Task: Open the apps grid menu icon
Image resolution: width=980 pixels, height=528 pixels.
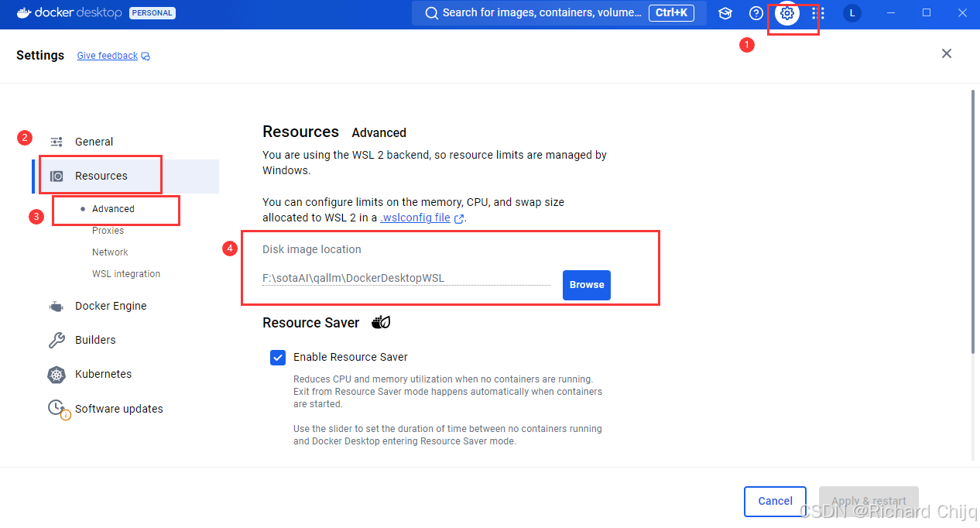Action: coord(818,13)
